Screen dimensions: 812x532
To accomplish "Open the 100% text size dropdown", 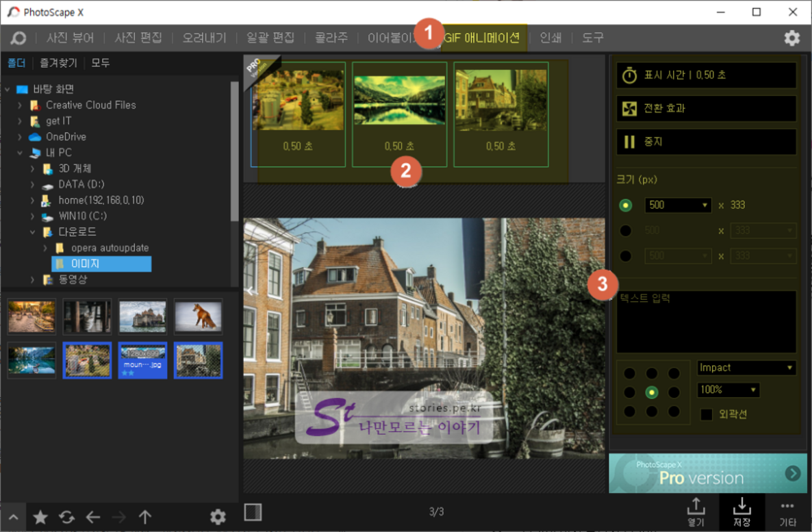I will point(728,390).
